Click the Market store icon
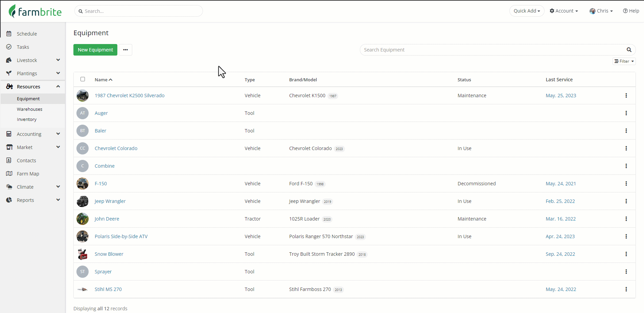The image size is (644, 313). tap(9, 147)
